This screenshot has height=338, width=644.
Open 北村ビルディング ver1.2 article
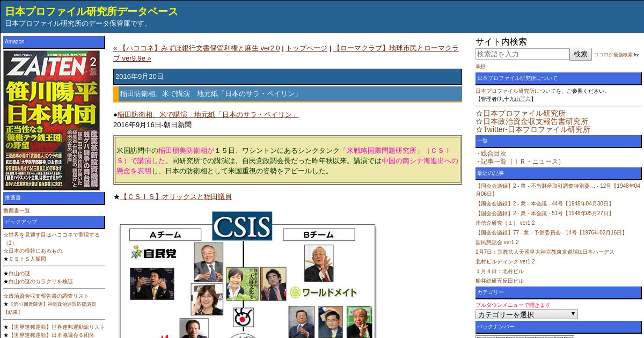coord(505,262)
